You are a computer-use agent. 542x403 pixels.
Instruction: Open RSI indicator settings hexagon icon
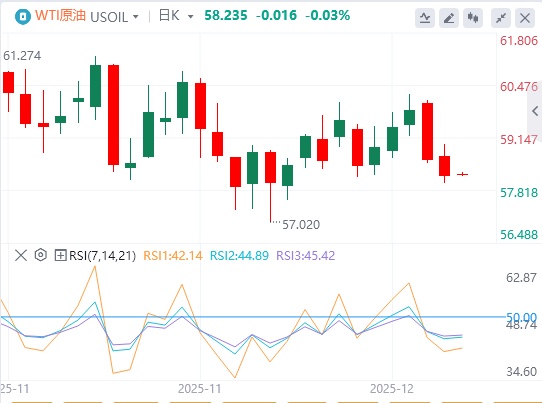(41, 255)
